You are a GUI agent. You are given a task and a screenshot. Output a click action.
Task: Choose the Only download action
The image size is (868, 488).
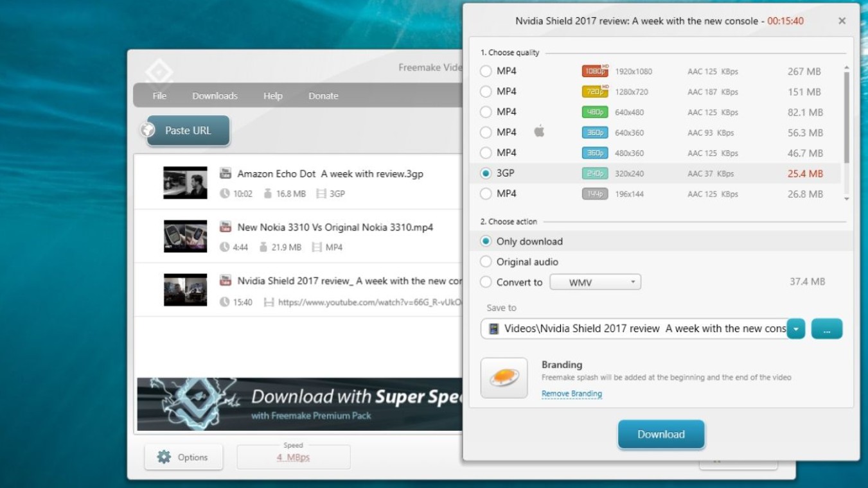[x=486, y=241]
